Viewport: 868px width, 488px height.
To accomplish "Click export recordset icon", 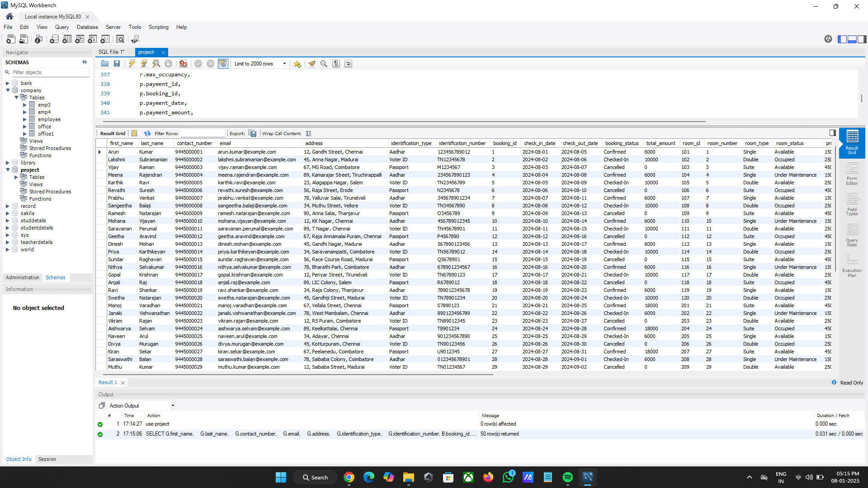I will pos(252,133).
